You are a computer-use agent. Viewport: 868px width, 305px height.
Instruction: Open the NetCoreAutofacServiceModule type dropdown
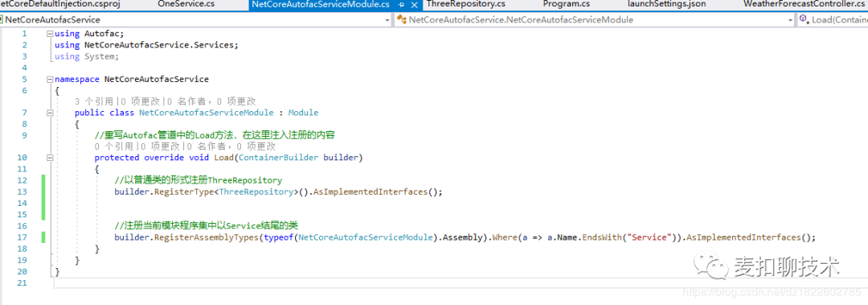point(791,19)
